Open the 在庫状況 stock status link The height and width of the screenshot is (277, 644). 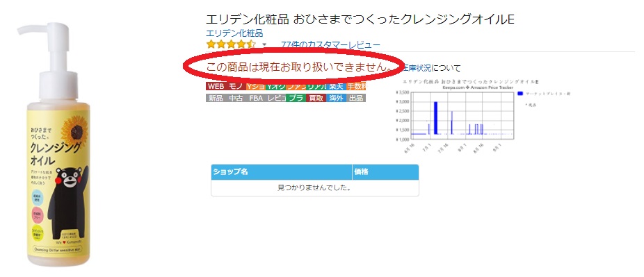(x=417, y=68)
